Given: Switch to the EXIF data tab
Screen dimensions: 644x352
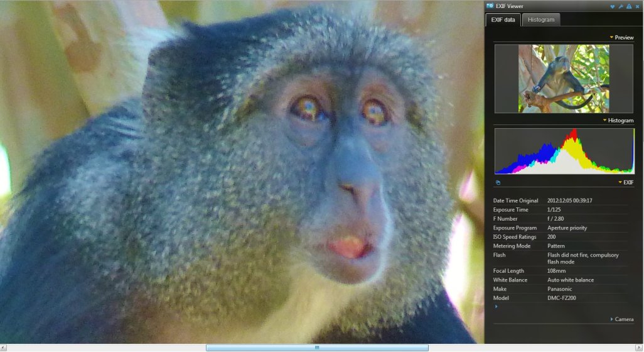Looking at the screenshot, I should tap(503, 19).
